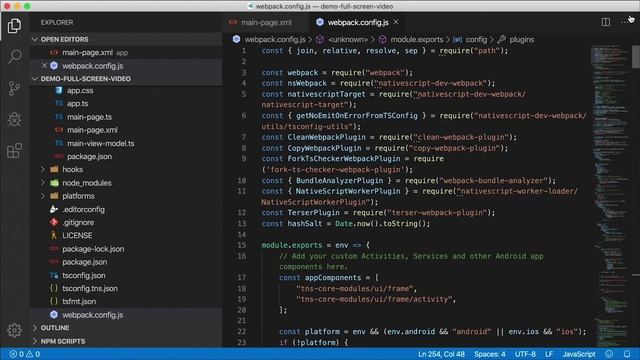Switch to the main-page.xml tab

tap(266, 22)
